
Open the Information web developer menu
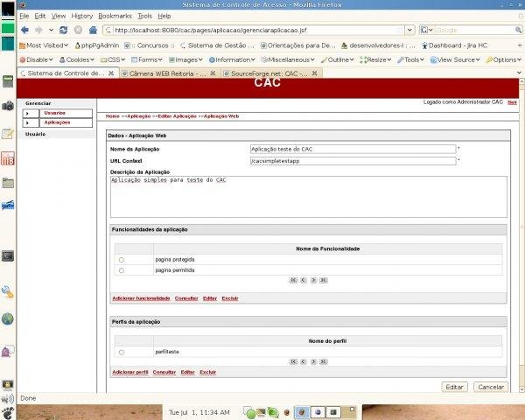(232, 59)
